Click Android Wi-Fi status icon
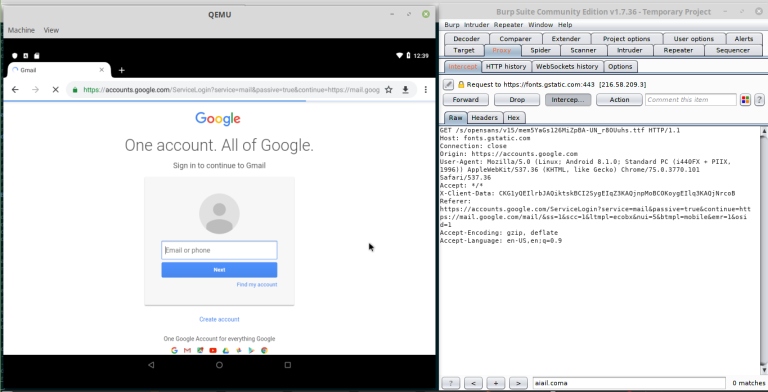 400,55
